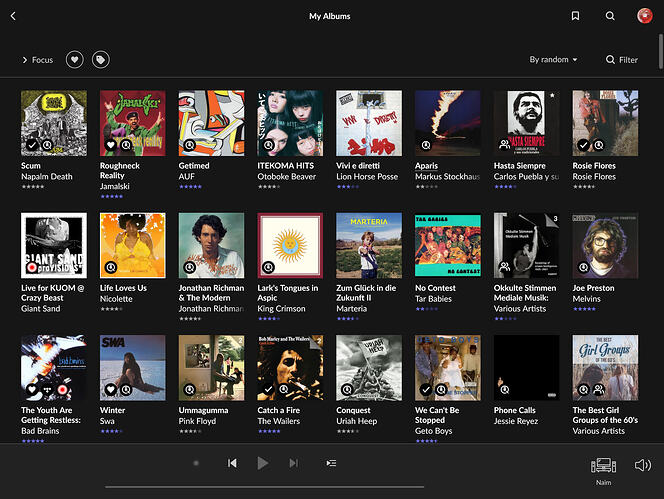Click the checkmark badge on Rosie Flores cover

[x=583, y=145]
